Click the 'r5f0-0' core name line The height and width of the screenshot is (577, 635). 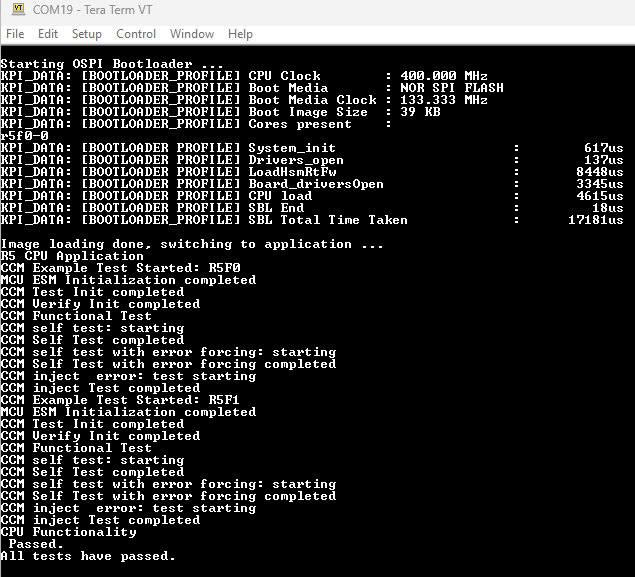coord(24,136)
